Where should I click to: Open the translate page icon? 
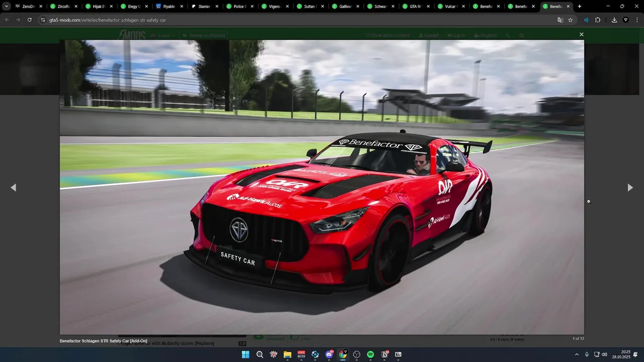click(560, 20)
